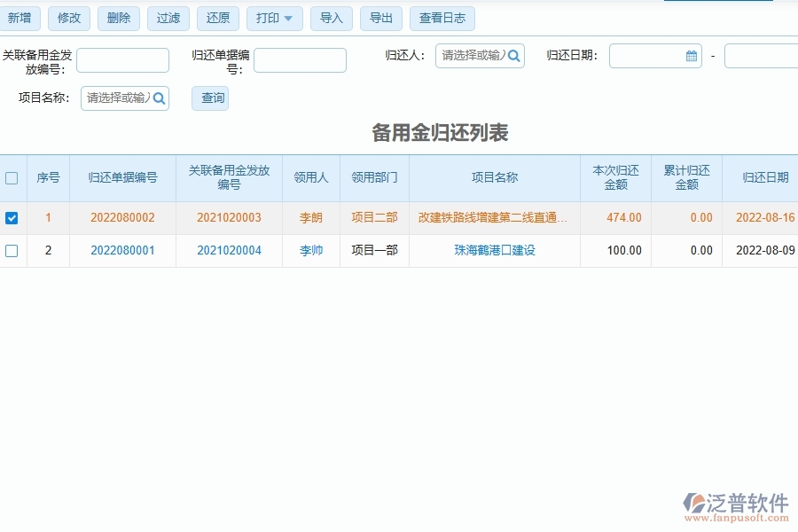Click the 修改 button to edit record

click(x=69, y=17)
